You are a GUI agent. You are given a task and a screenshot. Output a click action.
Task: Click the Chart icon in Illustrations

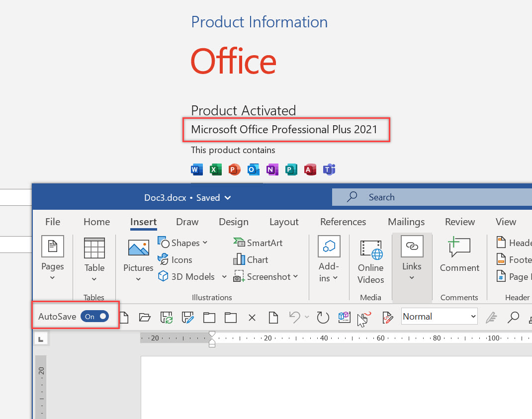(x=251, y=259)
